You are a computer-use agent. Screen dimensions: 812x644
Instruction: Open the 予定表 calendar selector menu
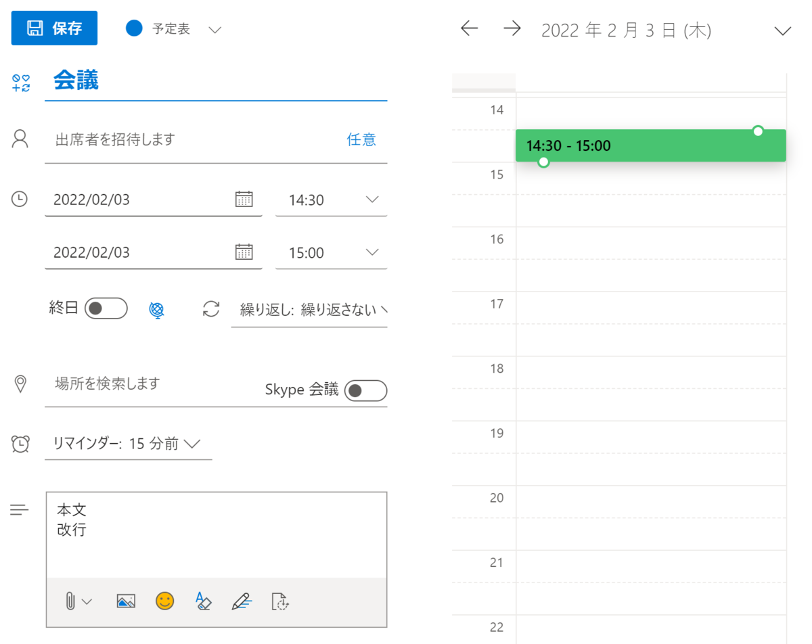click(215, 30)
